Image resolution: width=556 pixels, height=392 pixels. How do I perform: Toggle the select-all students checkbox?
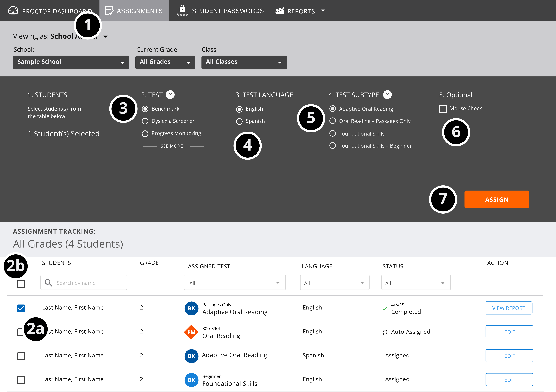[21, 284]
